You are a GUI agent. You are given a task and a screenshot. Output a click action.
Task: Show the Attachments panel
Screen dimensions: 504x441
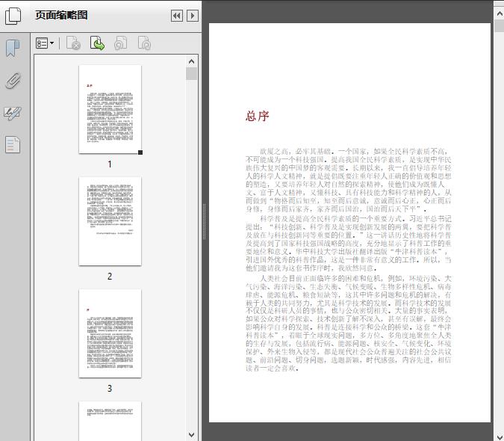tap(13, 81)
